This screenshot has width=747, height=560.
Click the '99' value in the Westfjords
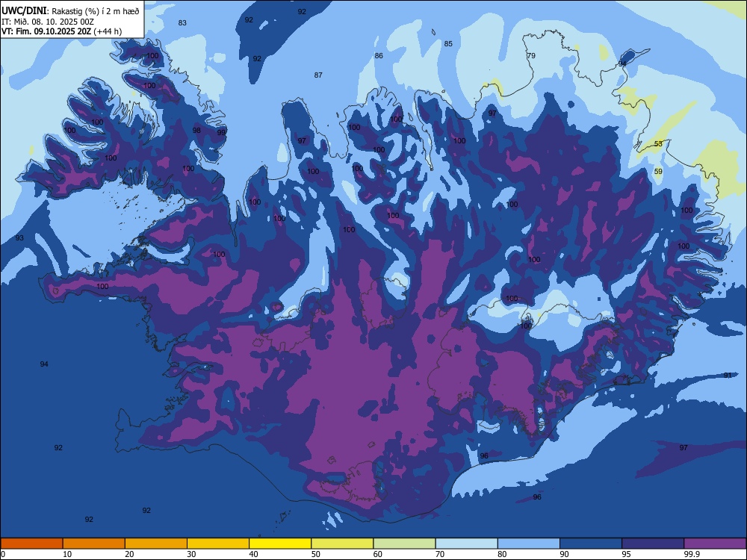(221, 133)
